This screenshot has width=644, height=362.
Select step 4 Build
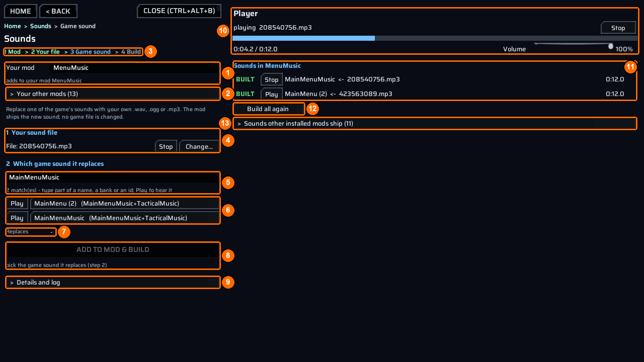[131, 52]
